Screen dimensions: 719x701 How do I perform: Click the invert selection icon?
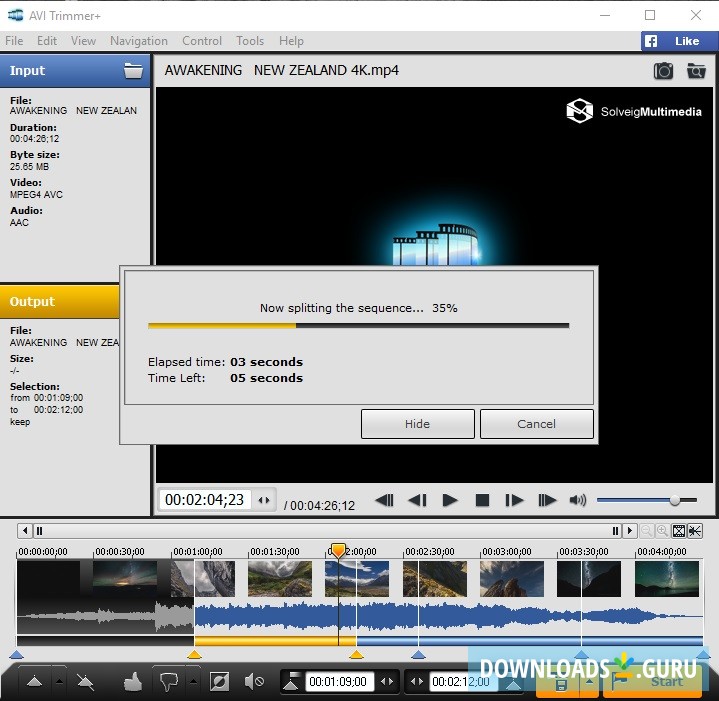[x=220, y=682]
